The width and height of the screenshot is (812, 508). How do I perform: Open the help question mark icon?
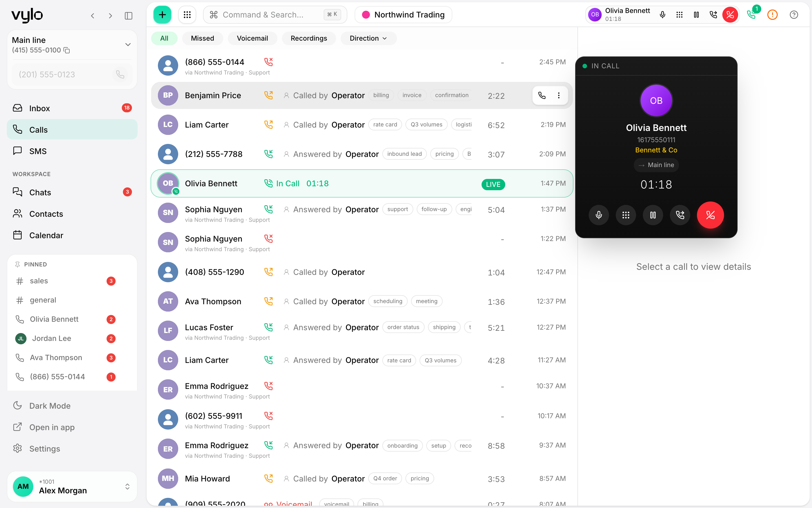794,15
